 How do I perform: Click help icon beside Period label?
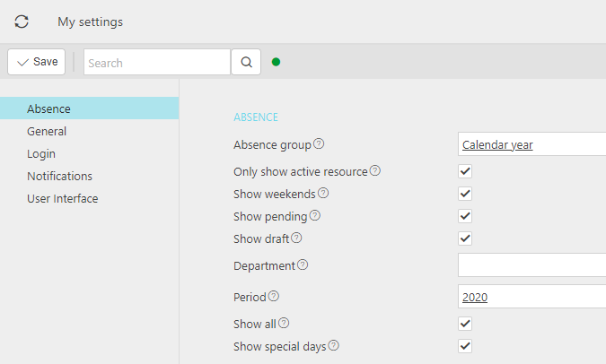pos(274,297)
